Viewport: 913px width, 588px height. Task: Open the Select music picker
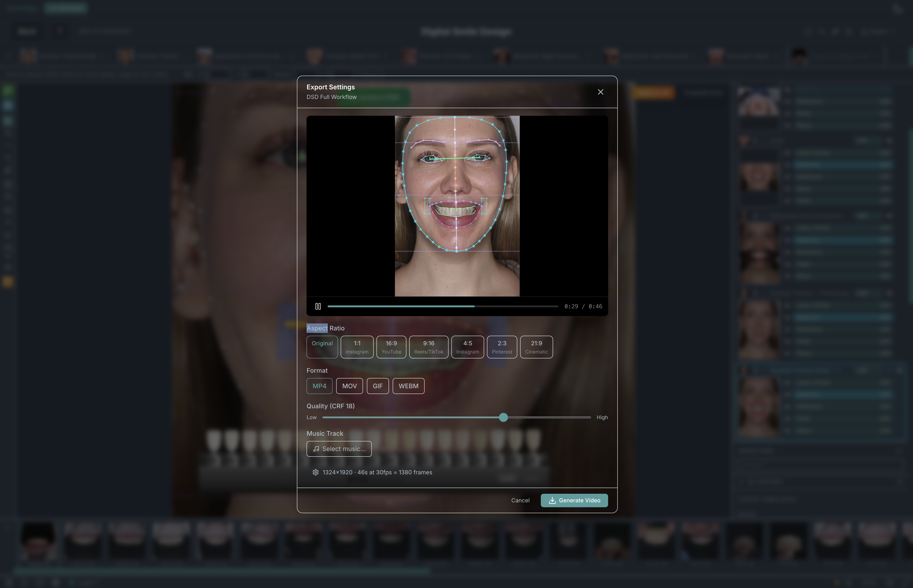(x=339, y=449)
